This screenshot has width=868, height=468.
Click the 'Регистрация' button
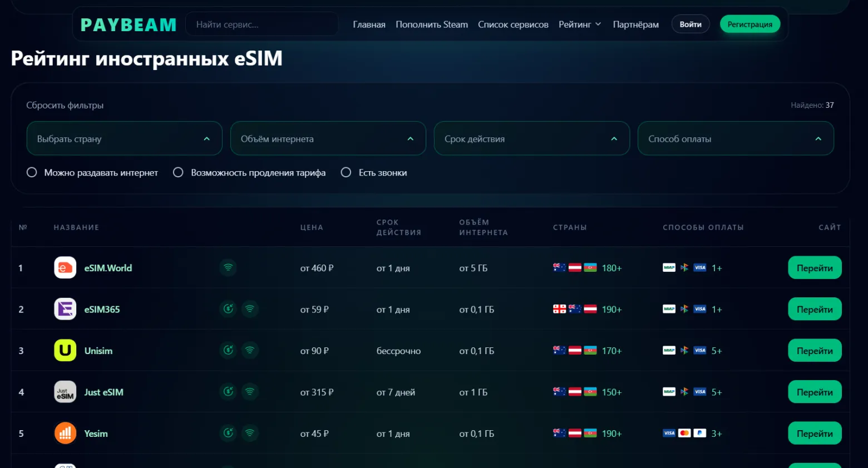750,24
